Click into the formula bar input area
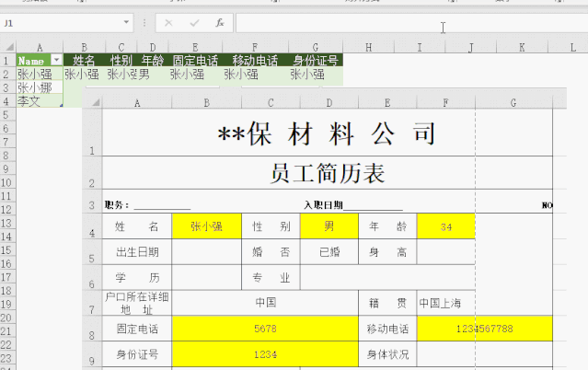Screen dimensions: 588x370 (x=411, y=23)
